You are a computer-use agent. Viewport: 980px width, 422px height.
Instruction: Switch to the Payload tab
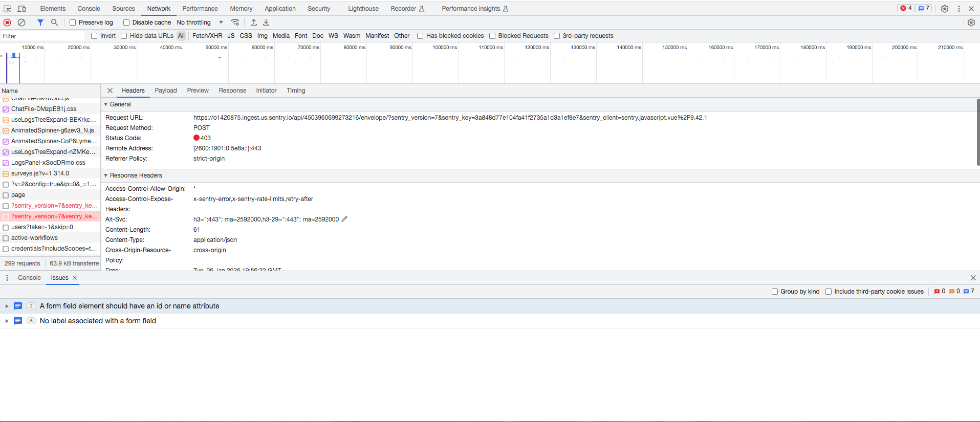166,91
